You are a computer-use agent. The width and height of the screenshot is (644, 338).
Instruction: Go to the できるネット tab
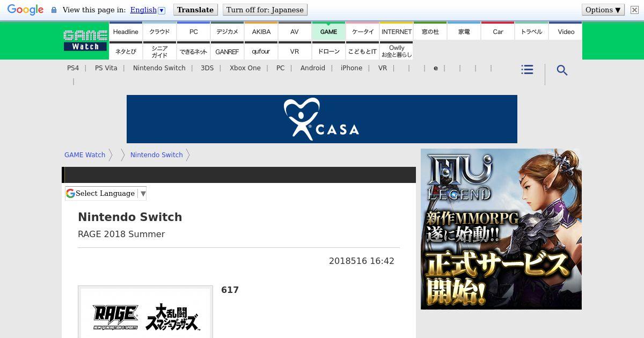tap(194, 51)
